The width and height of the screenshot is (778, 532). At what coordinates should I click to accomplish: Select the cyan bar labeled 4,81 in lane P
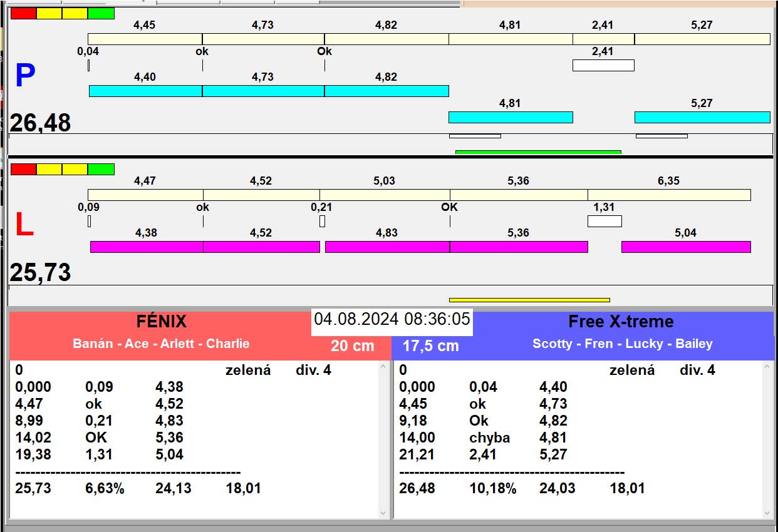pyautogui.click(x=511, y=117)
